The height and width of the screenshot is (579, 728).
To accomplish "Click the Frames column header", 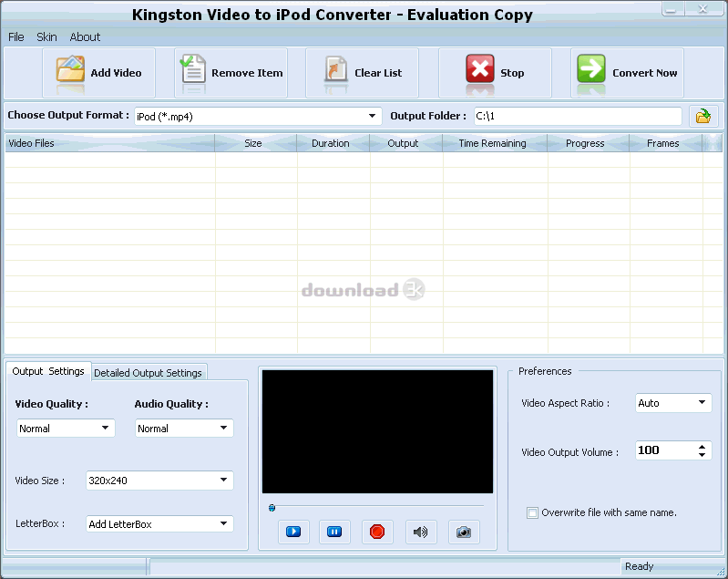I will click(x=666, y=143).
